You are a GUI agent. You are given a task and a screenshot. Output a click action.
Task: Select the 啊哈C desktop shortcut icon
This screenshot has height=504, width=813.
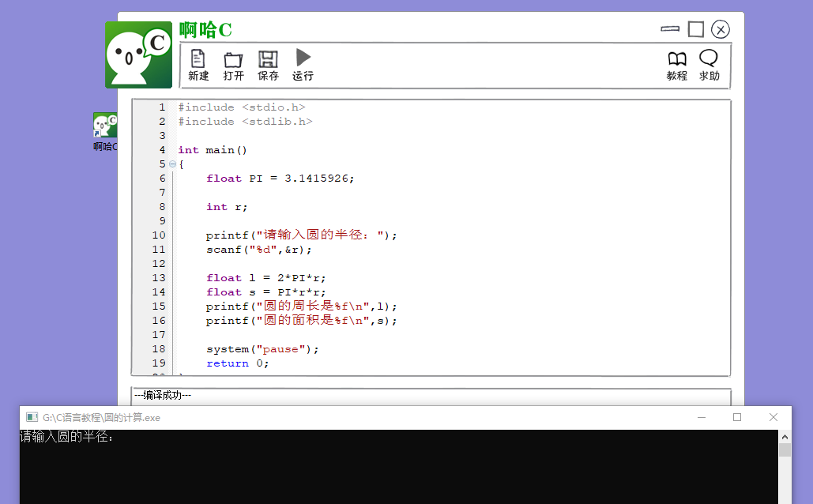[105, 132]
